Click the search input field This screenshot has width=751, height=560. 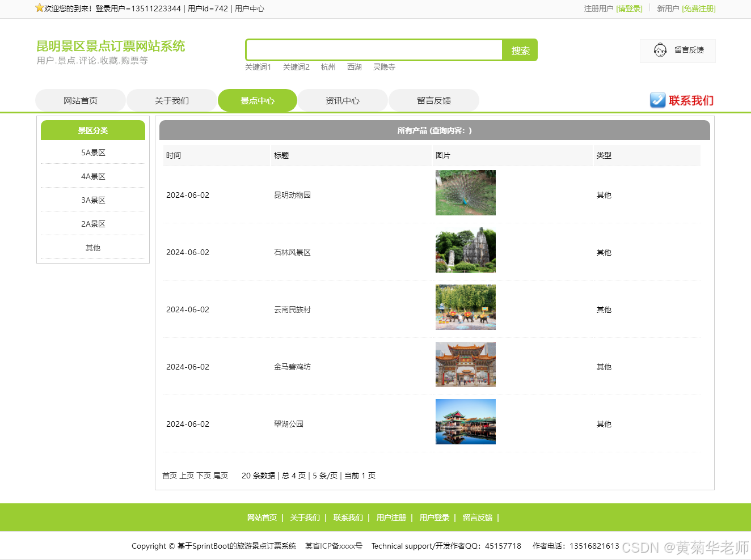[373, 50]
